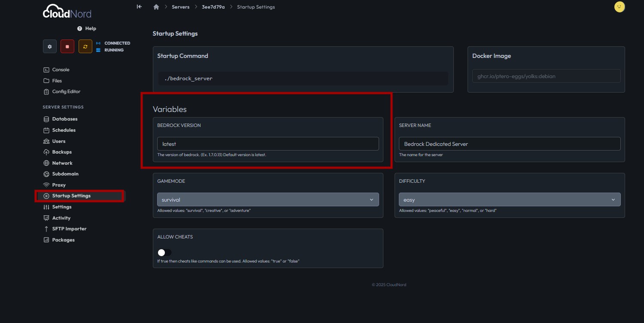The image size is (644, 323).
Task: Open Network page in the sidebar
Action: tap(62, 163)
